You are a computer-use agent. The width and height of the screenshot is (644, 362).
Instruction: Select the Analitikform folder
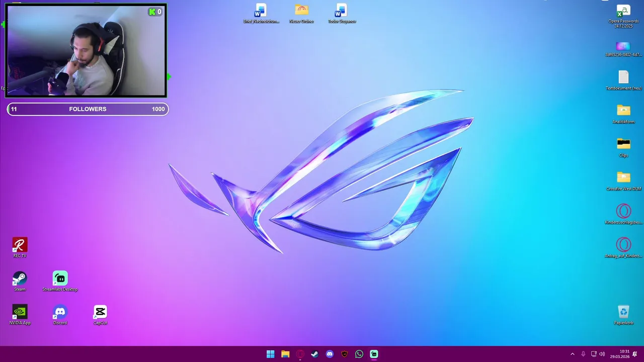click(623, 114)
